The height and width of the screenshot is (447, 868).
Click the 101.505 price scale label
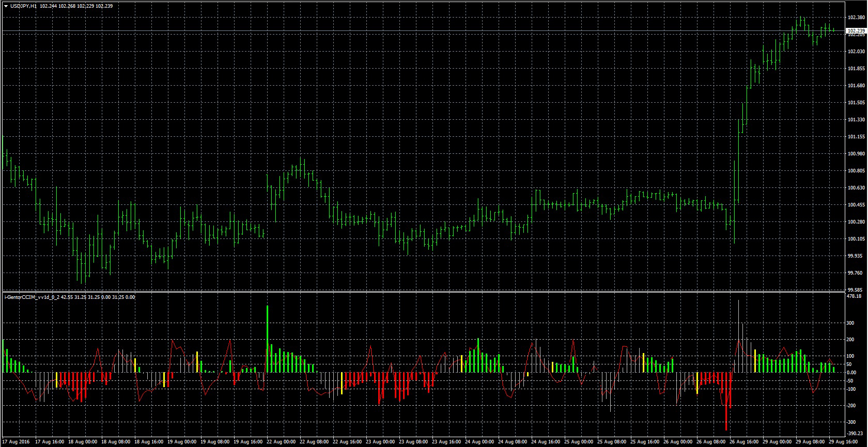tap(856, 103)
